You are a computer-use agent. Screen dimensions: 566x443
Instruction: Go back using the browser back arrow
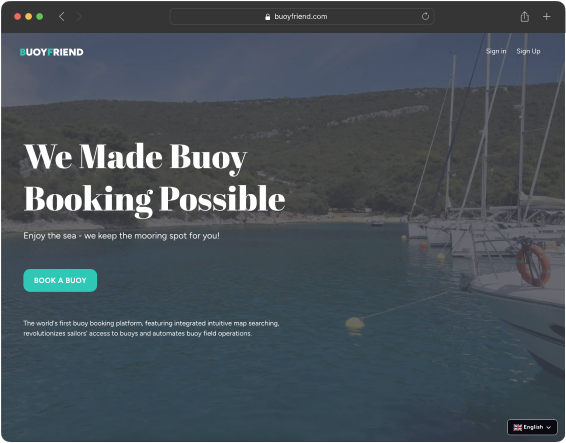pyautogui.click(x=62, y=17)
